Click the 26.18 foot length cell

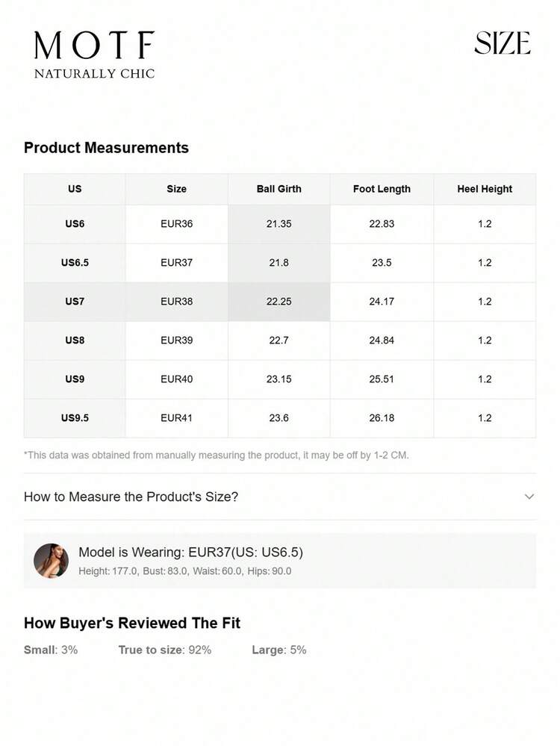[x=382, y=418]
